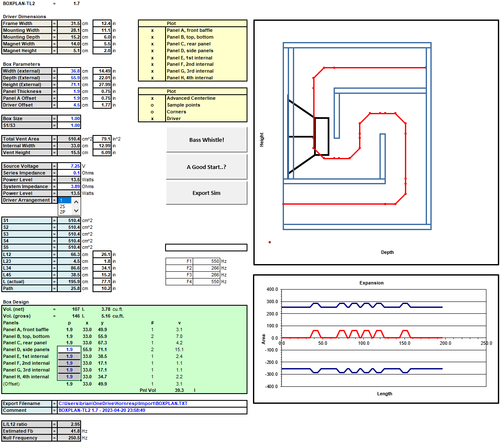The width and height of the screenshot is (500, 442).
Task: Click the Vol. (net) litres value
Action: [76, 309]
